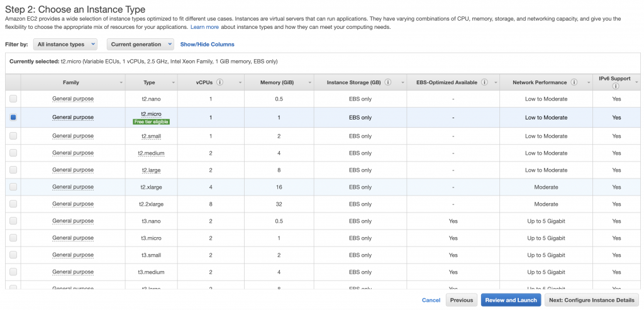The image size is (644, 310).
Task: Open vCPUs column sort arrow
Action: pos(240,82)
